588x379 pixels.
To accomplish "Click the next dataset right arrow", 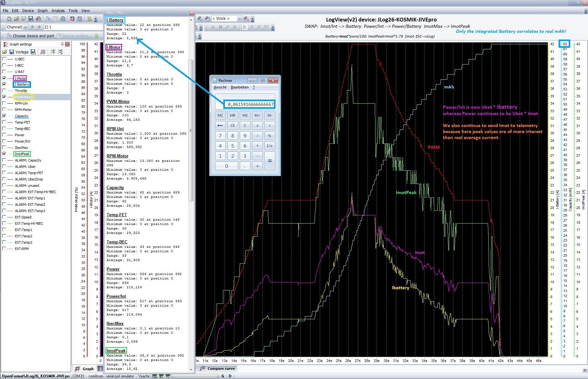I will coord(39,27).
